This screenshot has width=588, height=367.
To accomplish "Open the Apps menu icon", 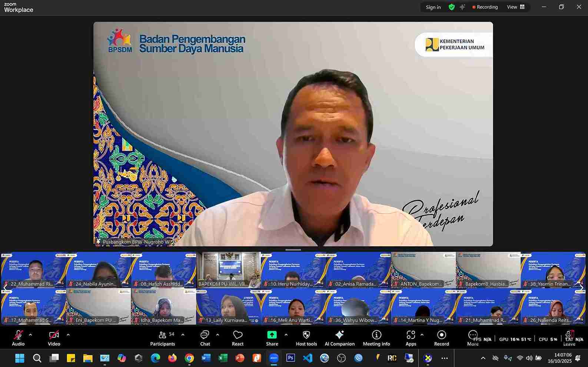I will (411, 338).
